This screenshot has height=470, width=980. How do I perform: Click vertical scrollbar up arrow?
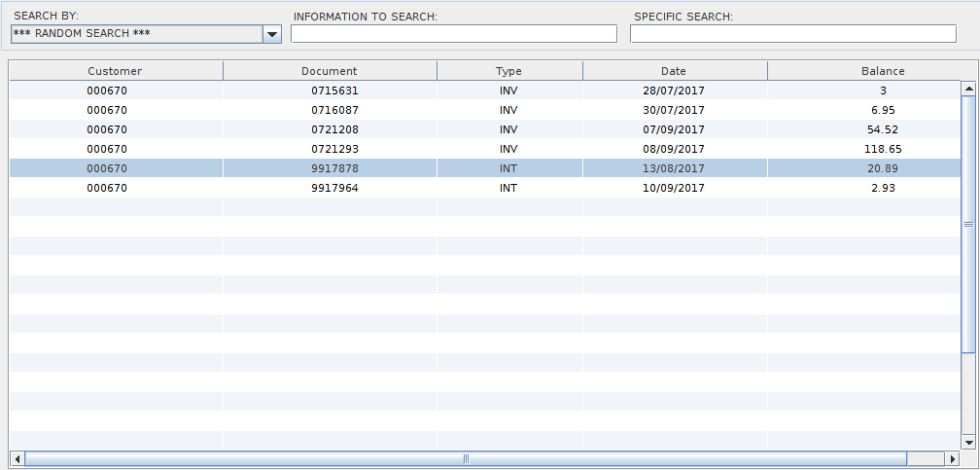pos(967,90)
